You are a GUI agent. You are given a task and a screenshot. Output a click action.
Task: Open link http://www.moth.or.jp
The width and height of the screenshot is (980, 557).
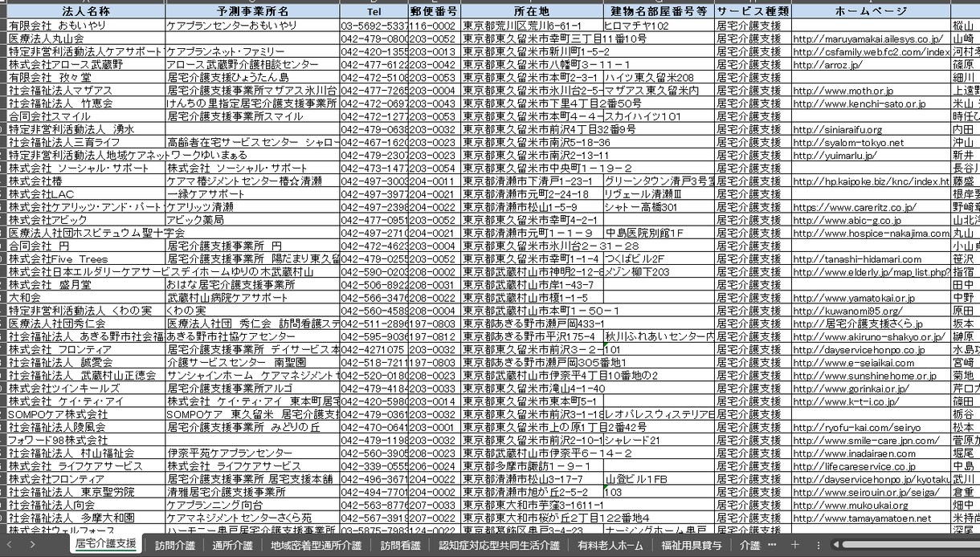coord(843,91)
